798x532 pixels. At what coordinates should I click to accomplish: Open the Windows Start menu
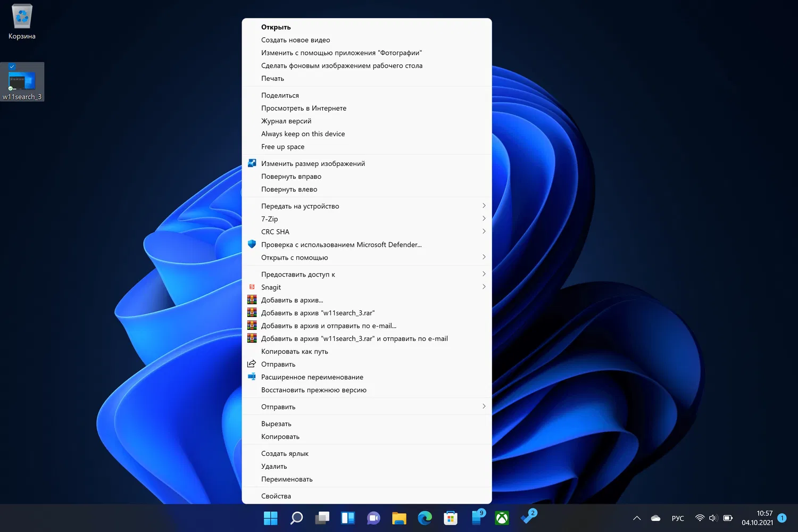click(x=270, y=518)
